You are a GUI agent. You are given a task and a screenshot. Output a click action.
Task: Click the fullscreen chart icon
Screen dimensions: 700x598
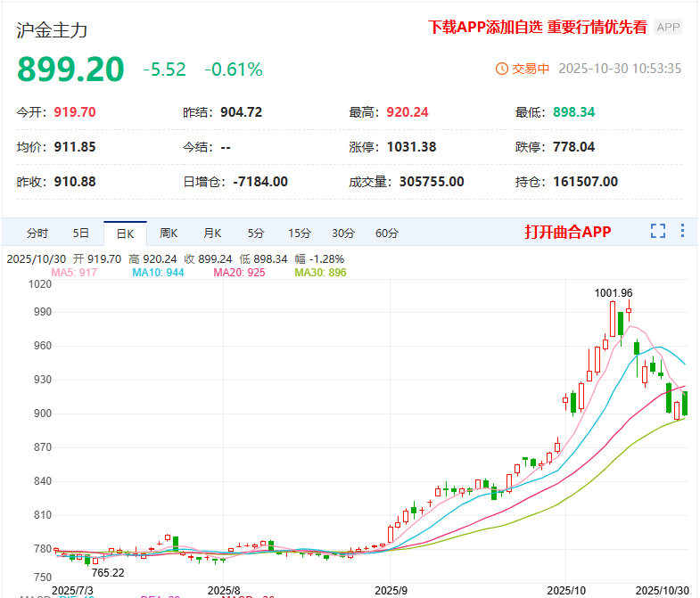coord(658,232)
